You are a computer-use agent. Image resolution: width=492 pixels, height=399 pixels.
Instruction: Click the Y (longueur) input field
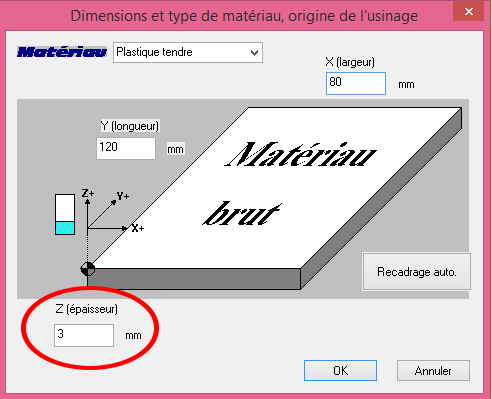click(x=126, y=148)
